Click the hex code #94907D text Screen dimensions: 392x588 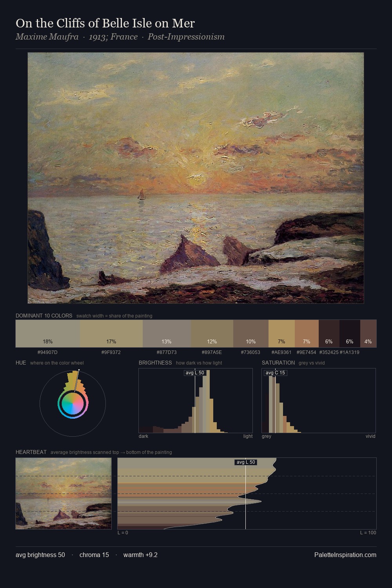tap(47, 352)
